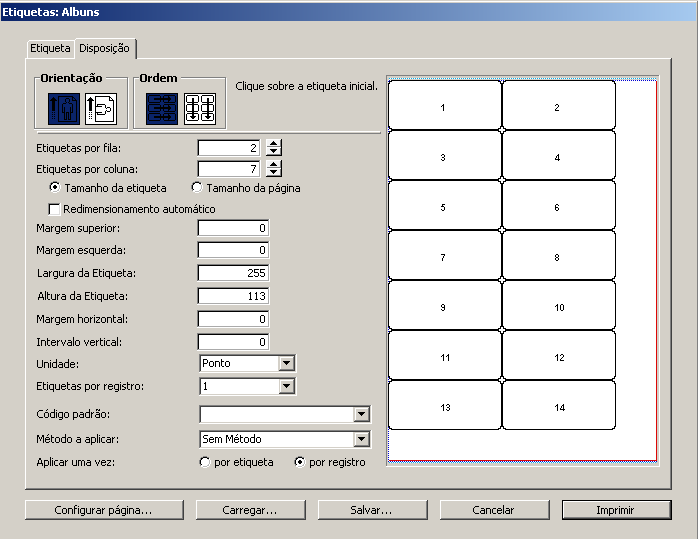Increase Etiquetas por coluna value
698x539 pixels.
point(274,164)
